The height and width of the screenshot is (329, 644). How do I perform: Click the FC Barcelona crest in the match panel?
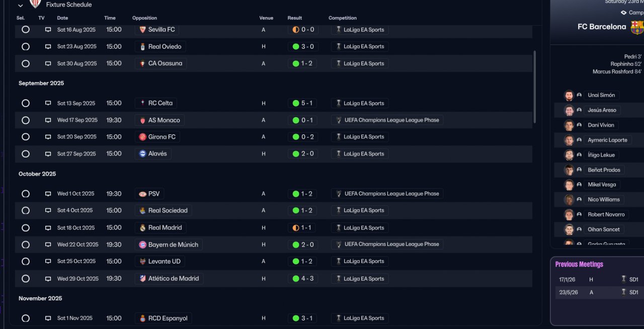(637, 27)
